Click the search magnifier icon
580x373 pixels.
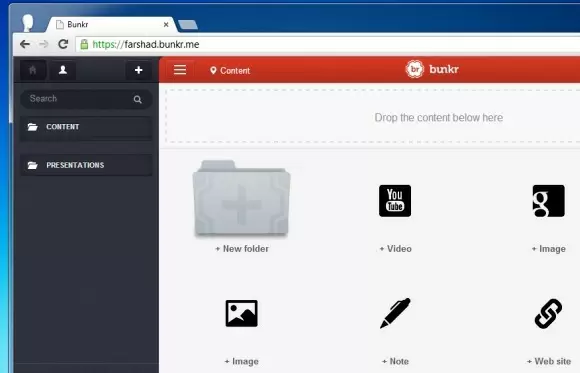138,99
